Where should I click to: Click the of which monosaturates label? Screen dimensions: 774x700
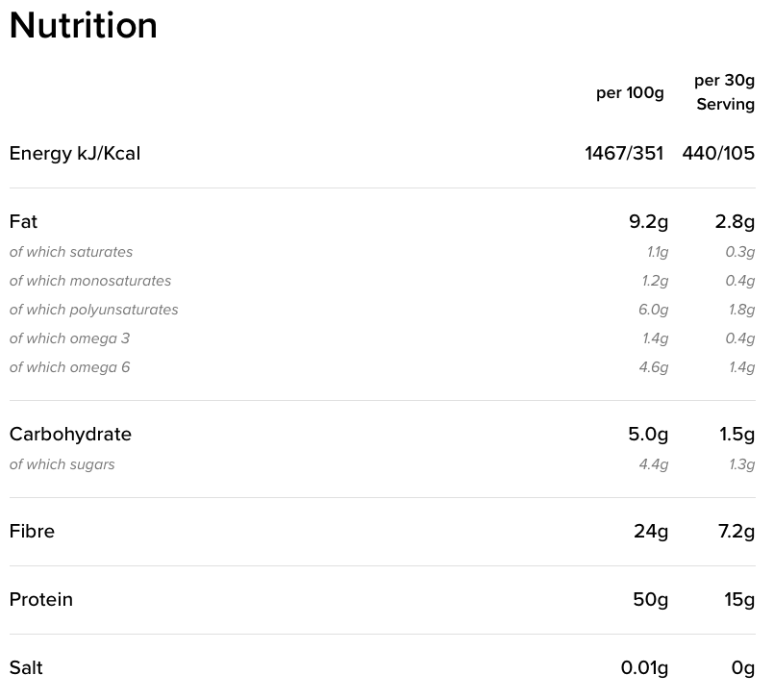pos(90,281)
